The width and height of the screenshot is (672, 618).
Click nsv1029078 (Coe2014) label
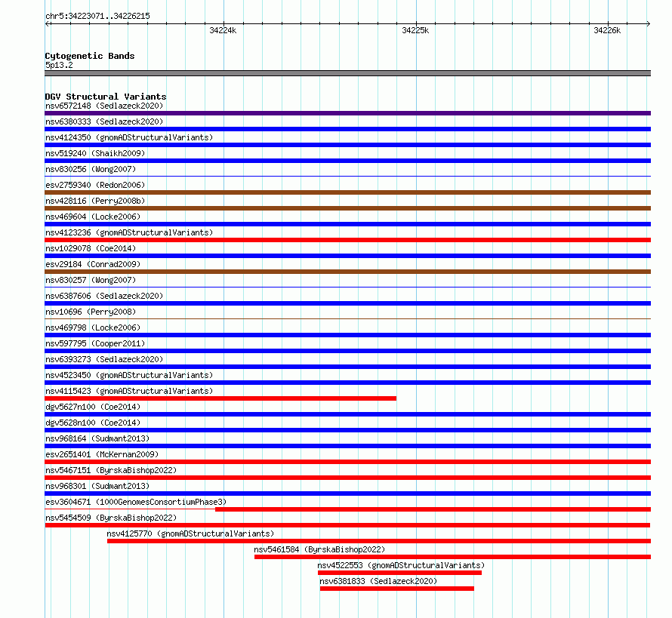(x=91, y=248)
